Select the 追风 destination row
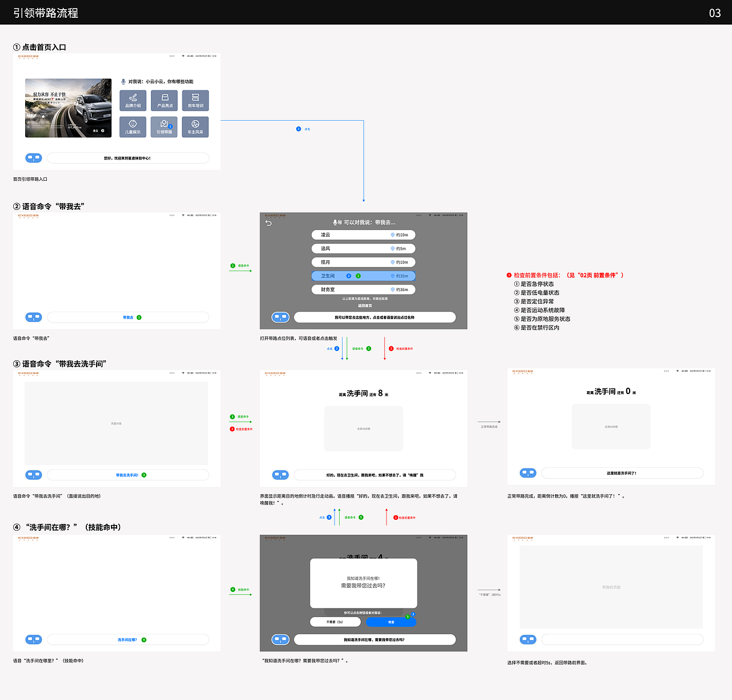Viewport: 732px width, 700px height. 364,249
